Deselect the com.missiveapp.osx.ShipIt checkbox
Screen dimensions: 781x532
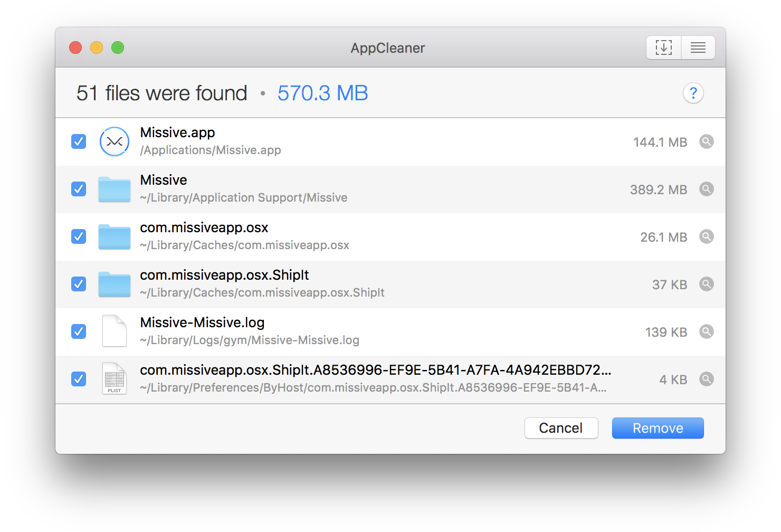pyautogui.click(x=78, y=284)
